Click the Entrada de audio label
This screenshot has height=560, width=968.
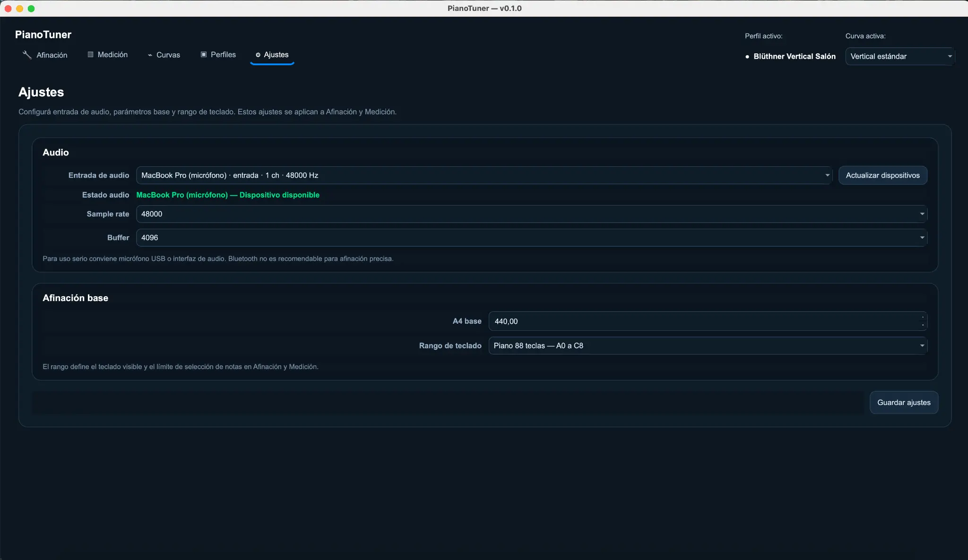tap(99, 175)
